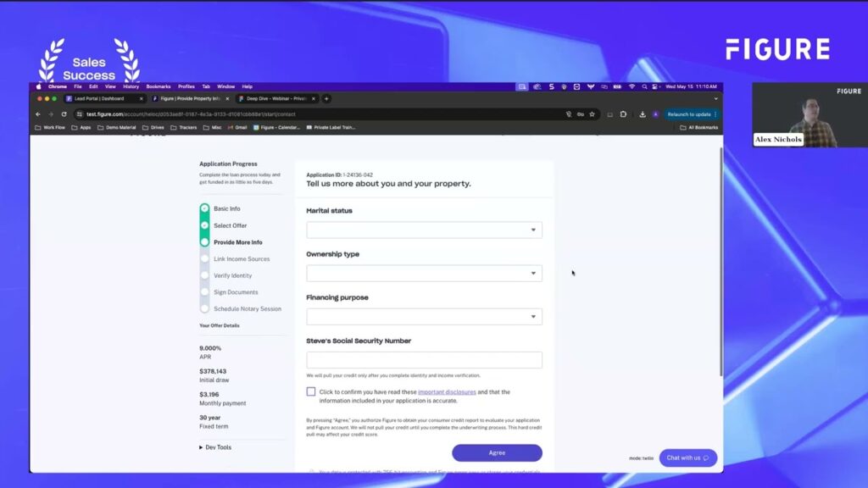Check the important disclosures confirmation checkbox
This screenshot has width=868, height=488.
(311, 391)
